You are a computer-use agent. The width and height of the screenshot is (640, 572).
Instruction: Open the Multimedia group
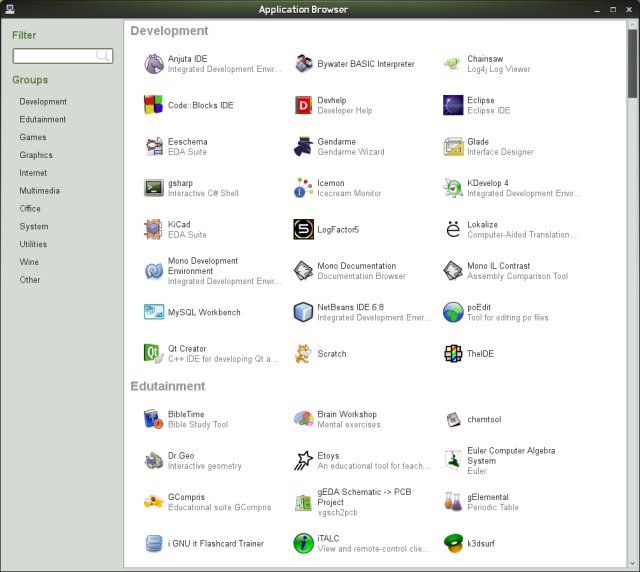(x=39, y=191)
